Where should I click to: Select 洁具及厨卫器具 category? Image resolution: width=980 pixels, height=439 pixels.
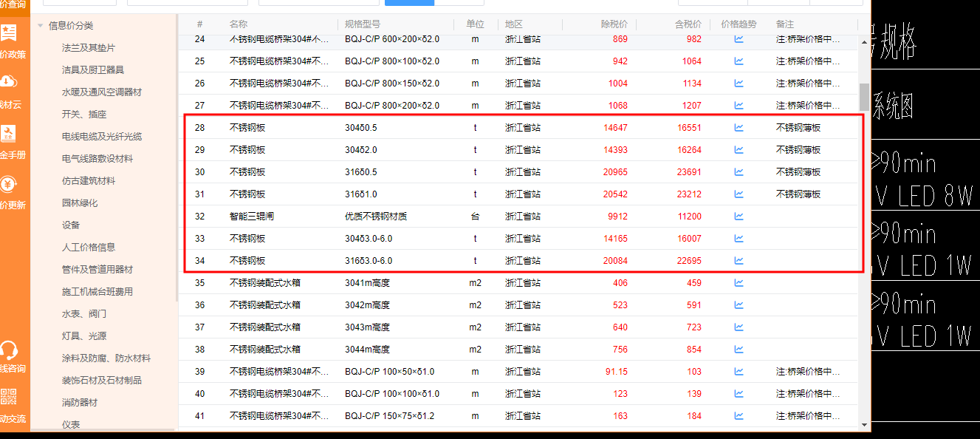coord(93,70)
